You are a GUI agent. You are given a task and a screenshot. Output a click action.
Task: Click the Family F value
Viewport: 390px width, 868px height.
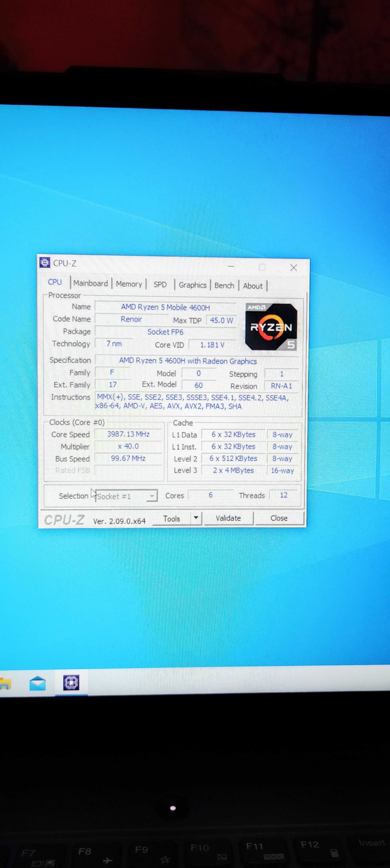click(x=112, y=372)
